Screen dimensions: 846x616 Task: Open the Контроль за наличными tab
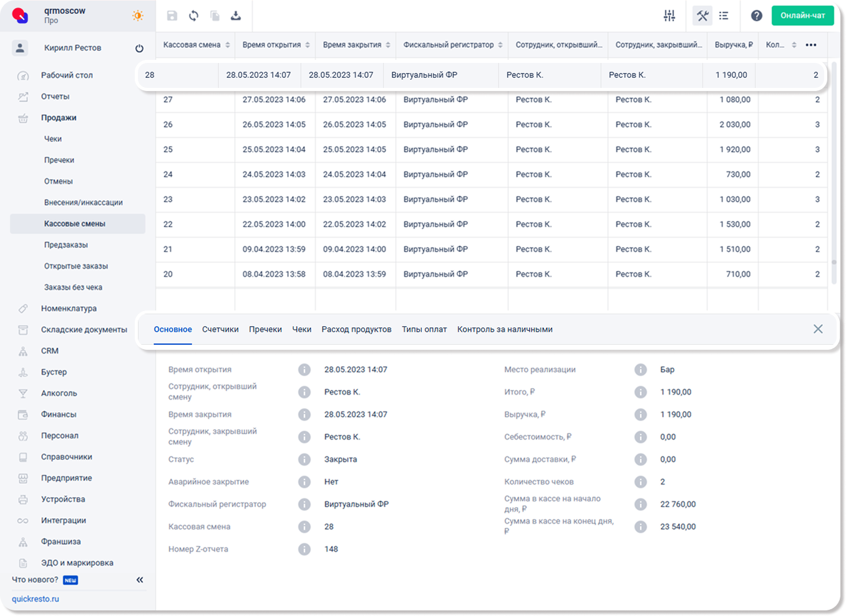point(505,329)
